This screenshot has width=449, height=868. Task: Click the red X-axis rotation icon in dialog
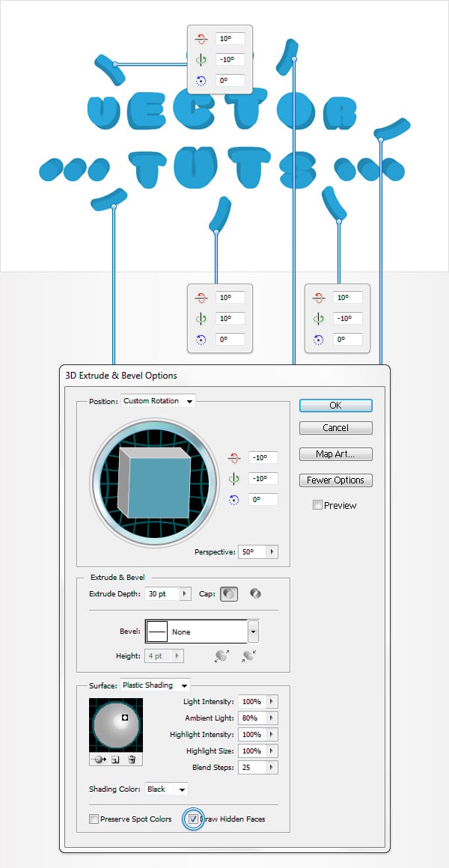[x=233, y=458]
